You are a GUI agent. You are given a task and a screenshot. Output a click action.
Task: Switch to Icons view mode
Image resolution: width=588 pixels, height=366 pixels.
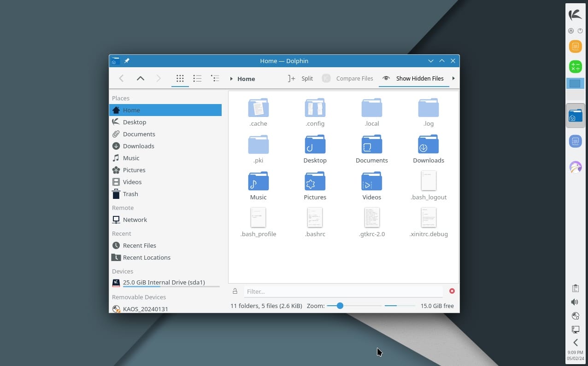pos(180,79)
